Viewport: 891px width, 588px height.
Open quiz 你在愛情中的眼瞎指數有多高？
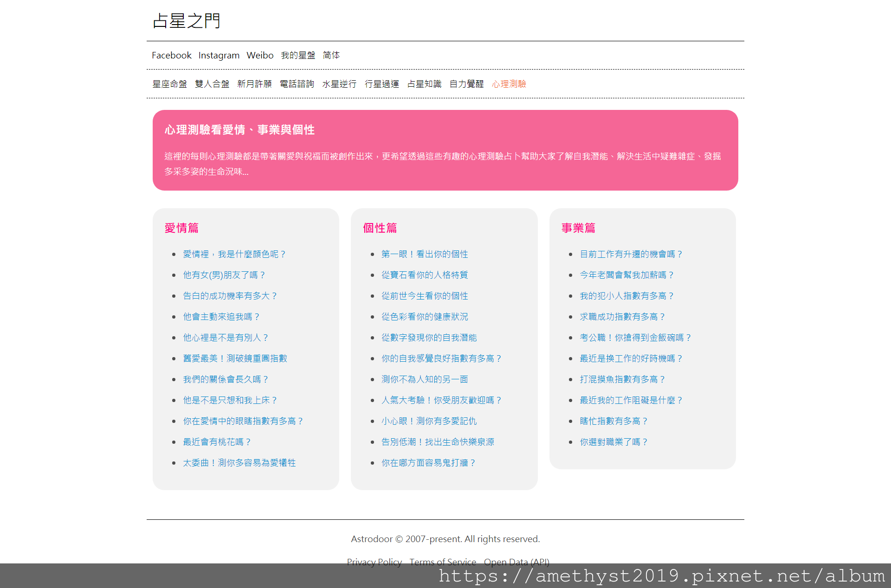(x=244, y=421)
